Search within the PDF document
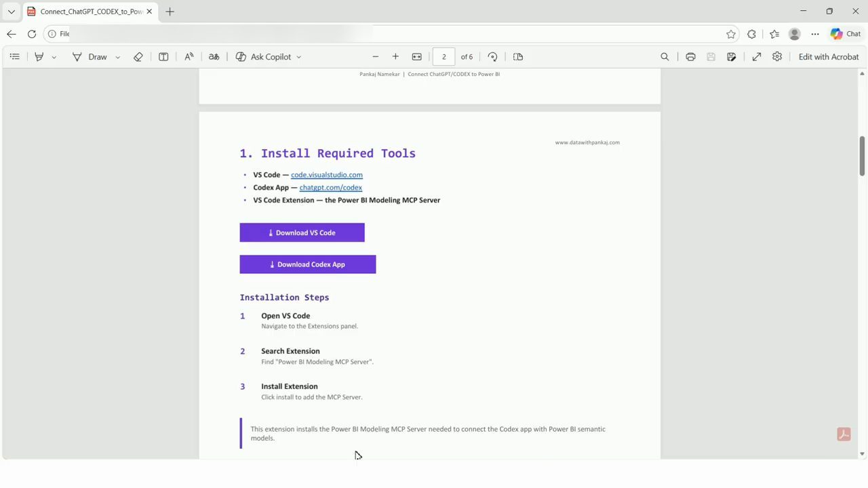Screen dimensions: 868x488 coord(665,57)
